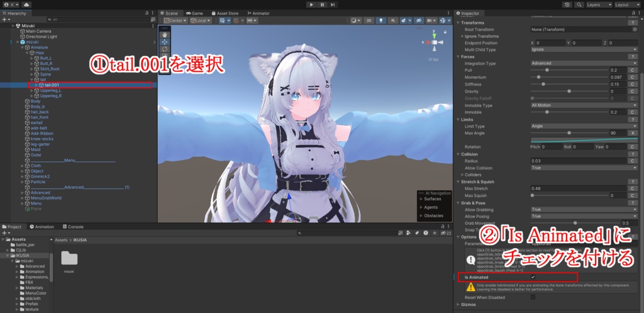Select the Move tool in Scene

tap(165, 42)
